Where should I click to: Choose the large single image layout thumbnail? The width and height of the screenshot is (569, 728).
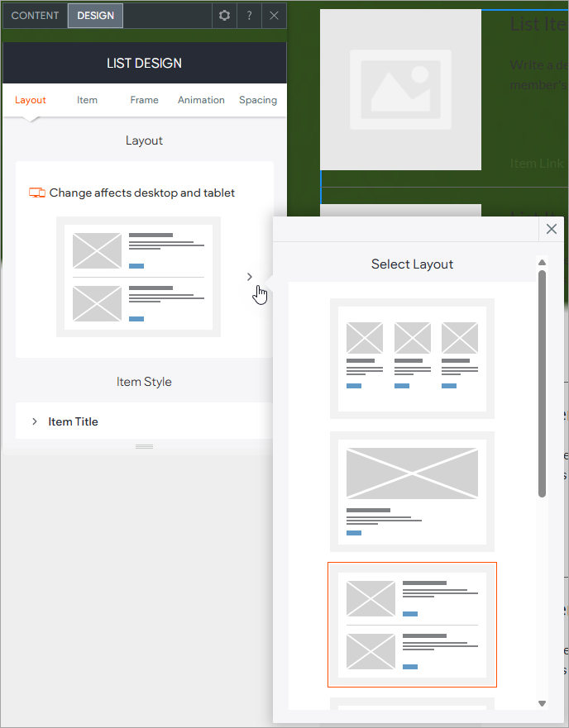click(x=412, y=492)
